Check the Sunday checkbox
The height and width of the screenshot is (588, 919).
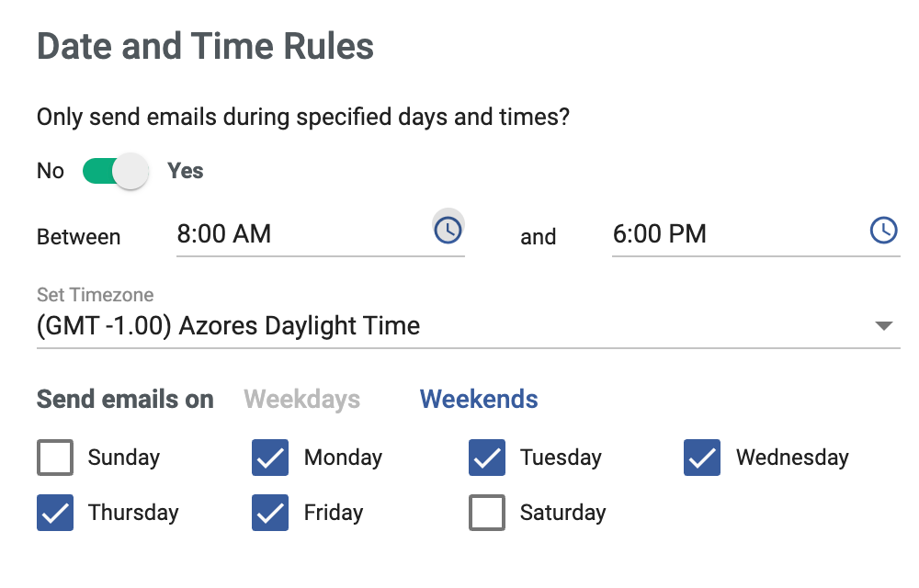tap(55, 458)
